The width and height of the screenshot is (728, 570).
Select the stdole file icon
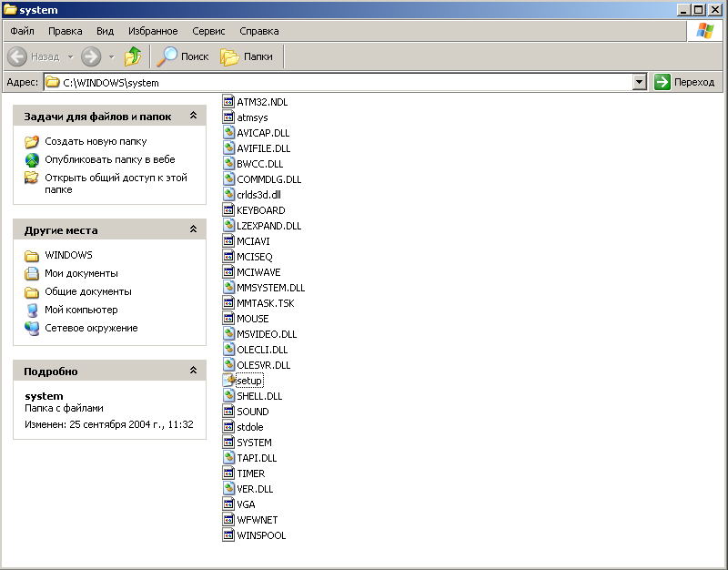click(x=228, y=427)
